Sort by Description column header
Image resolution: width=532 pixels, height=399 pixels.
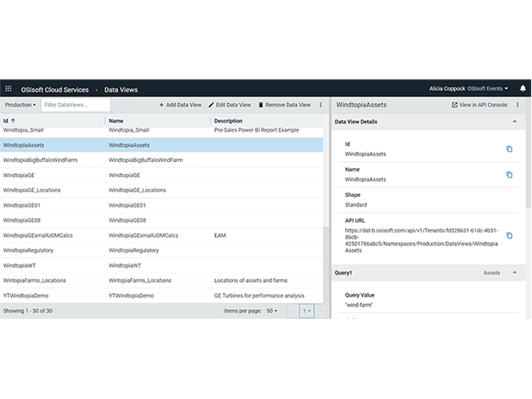(228, 121)
